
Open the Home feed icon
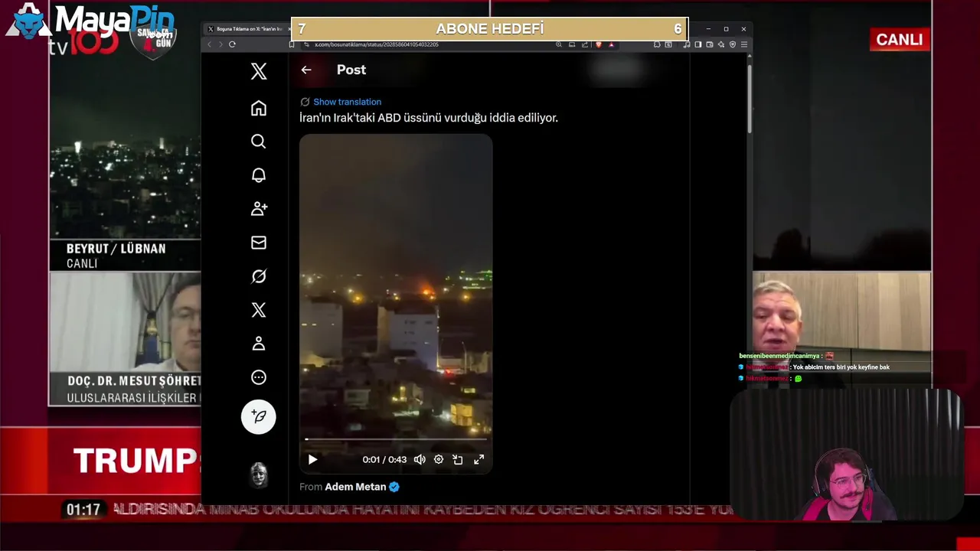click(259, 108)
